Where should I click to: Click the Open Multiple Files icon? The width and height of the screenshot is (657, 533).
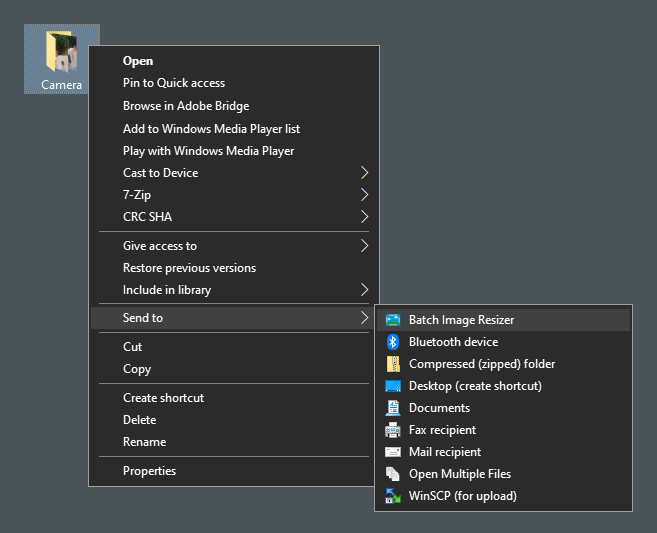[393, 474]
